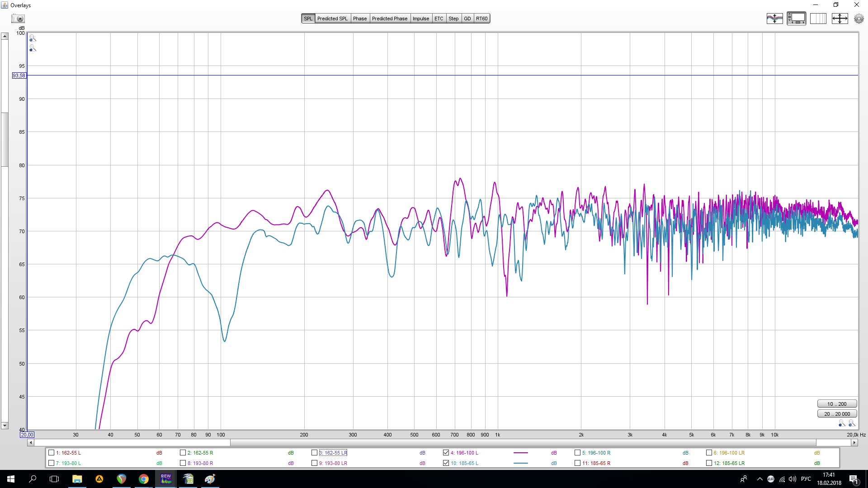The height and width of the screenshot is (488, 868).
Task: Open the Predicted SPL tab
Action: tap(332, 19)
